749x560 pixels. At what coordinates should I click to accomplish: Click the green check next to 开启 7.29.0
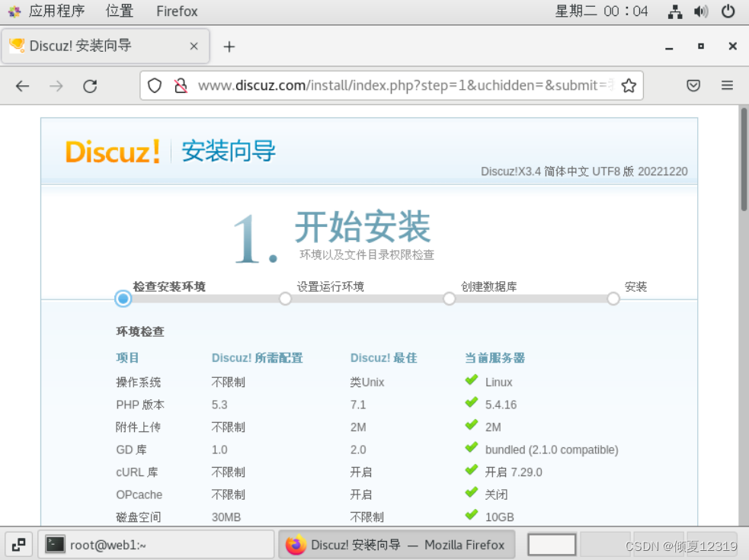coord(472,470)
